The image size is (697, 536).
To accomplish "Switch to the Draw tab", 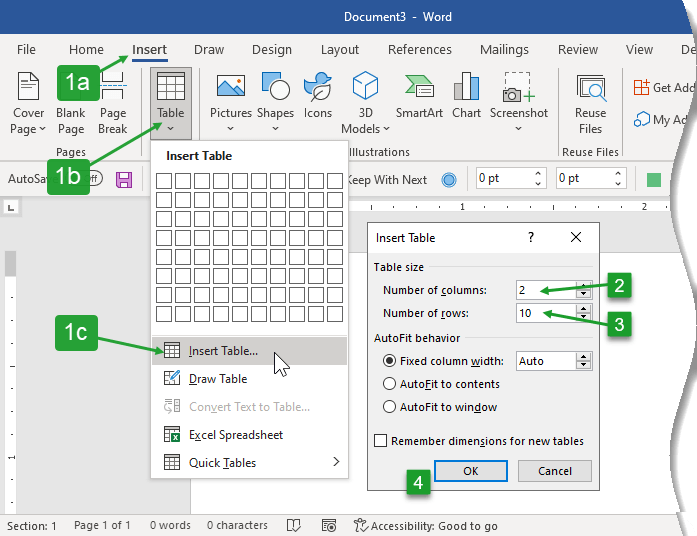I will pyautogui.click(x=209, y=49).
